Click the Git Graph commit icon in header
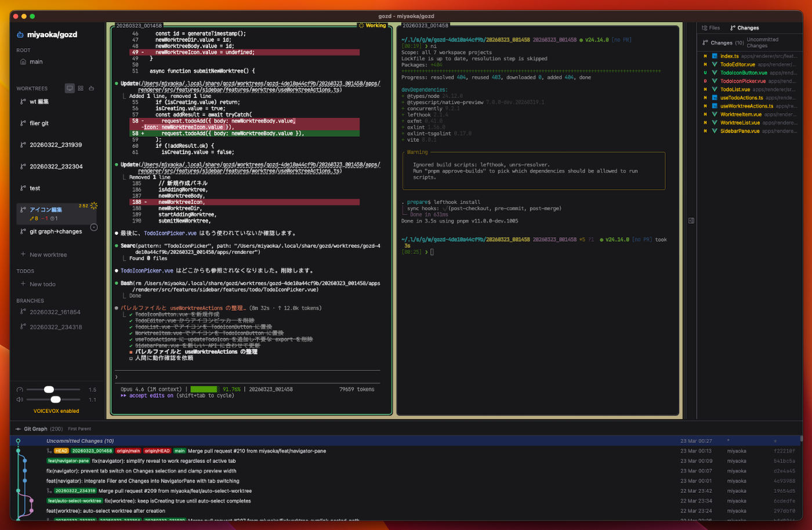 pos(18,429)
